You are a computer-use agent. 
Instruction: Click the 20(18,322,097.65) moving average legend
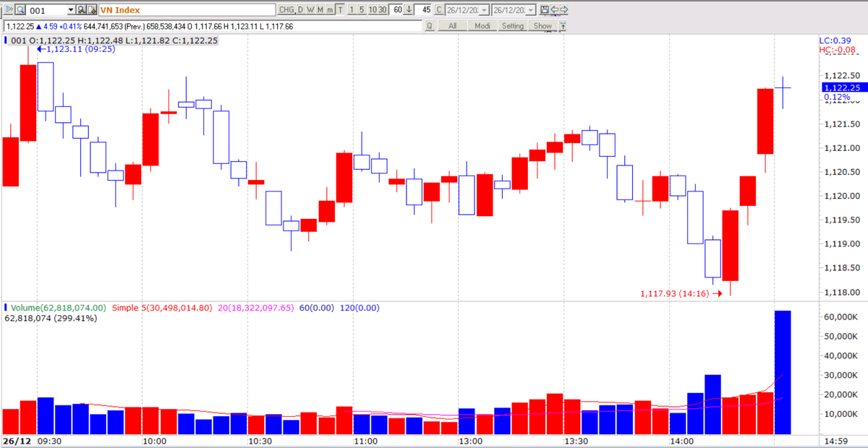pos(255,308)
